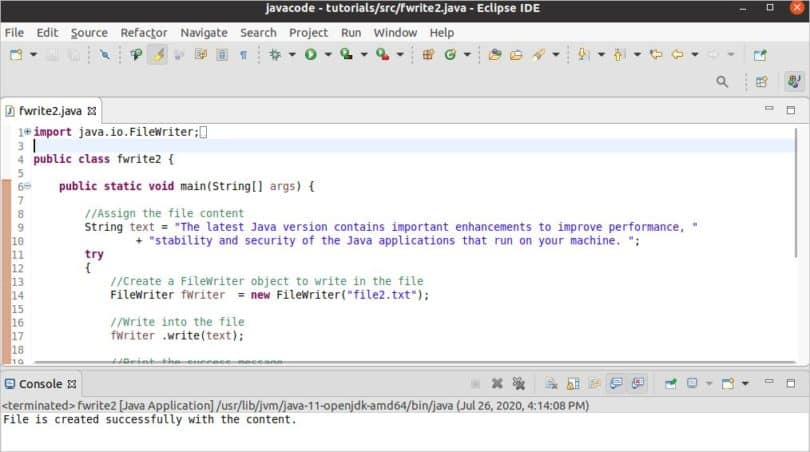Open the Help menu
This screenshot has height=452, width=810.
pos(442,33)
